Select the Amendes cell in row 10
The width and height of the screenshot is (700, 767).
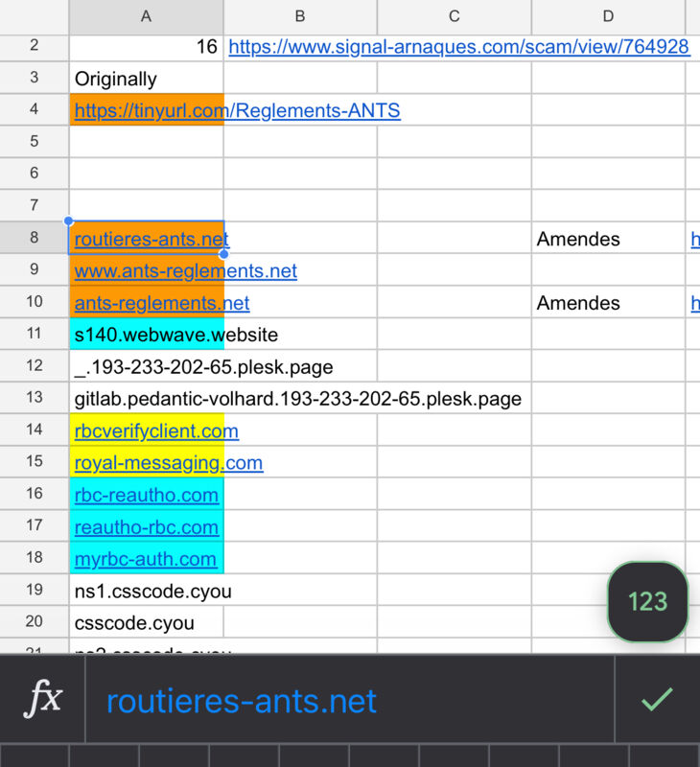(x=609, y=303)
